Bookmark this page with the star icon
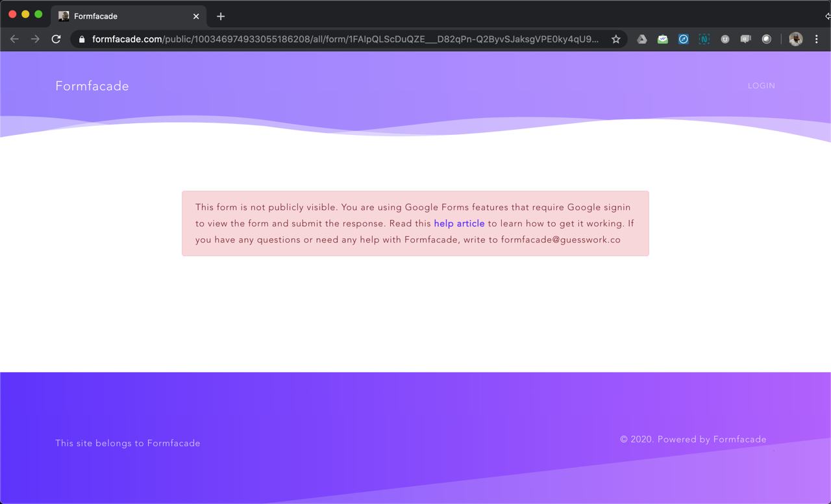Image resolution: width=831 pixels, height=504 pixels. pyautogui.click(x=615, y=39)
